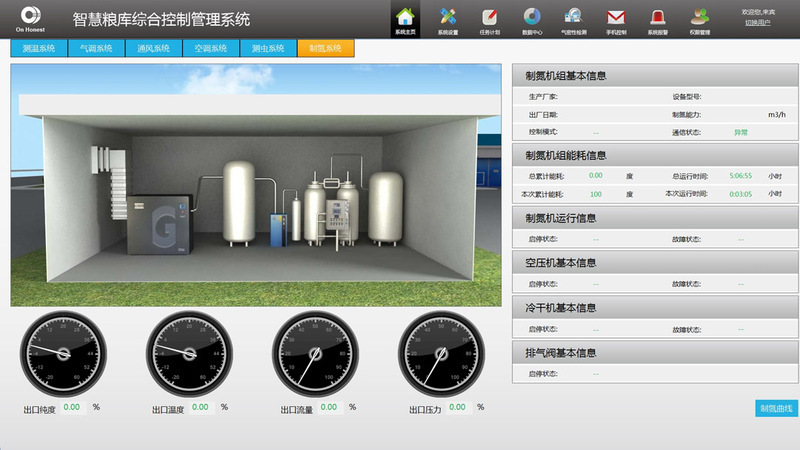Select the 通风系统 tab
Image resolution: width=800 pixels, height=450 pixels.
click(x=153, y=48)
